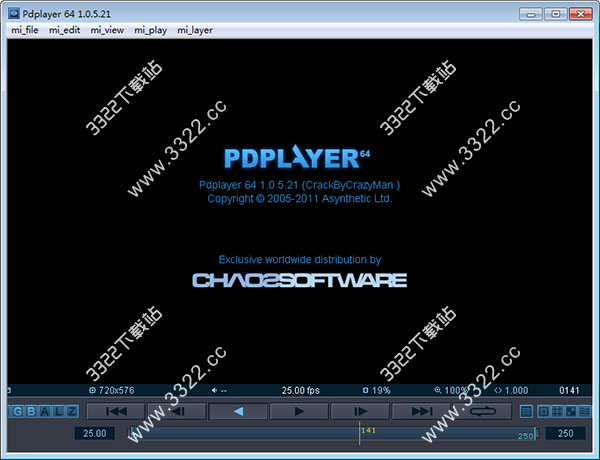Jump to the last frame
Viewport: 600px width, 460px height.
[421, 411]
